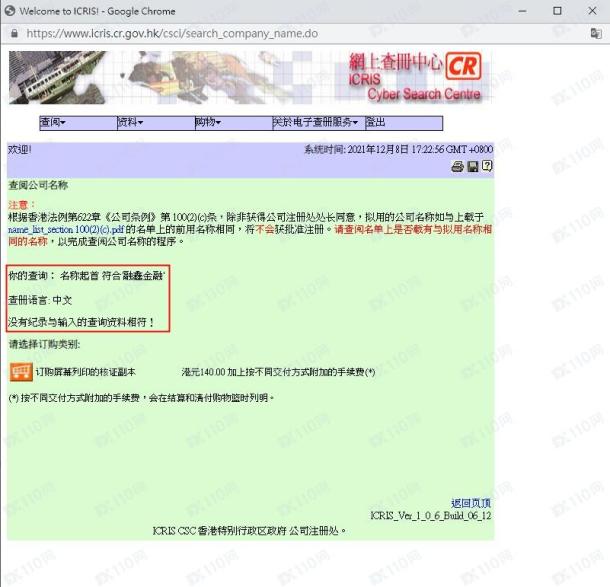
Task: Click the ICRIS CSC footer text
Action: point(249,531)
